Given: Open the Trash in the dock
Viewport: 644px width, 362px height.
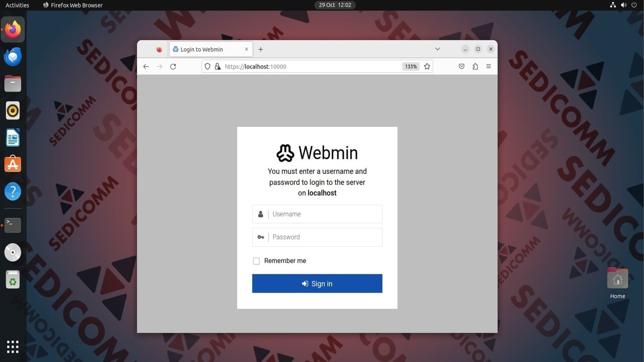Looking at the screenshot, I should 13,280.
